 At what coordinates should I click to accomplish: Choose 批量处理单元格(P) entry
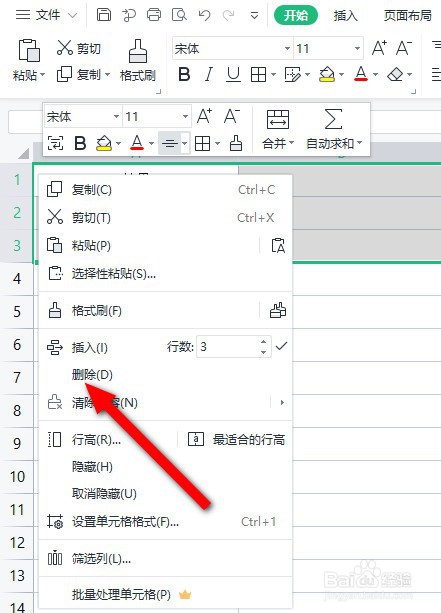tap(166, 595)
